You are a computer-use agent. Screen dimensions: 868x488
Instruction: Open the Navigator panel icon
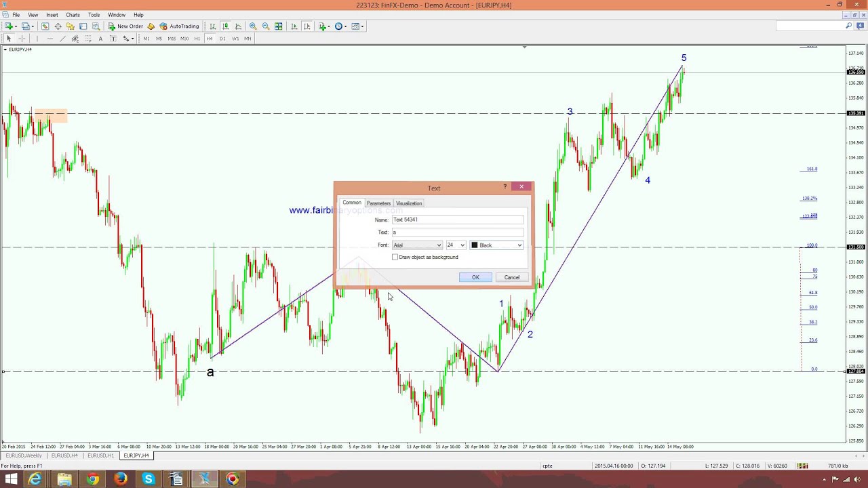(x=71, y=26)
